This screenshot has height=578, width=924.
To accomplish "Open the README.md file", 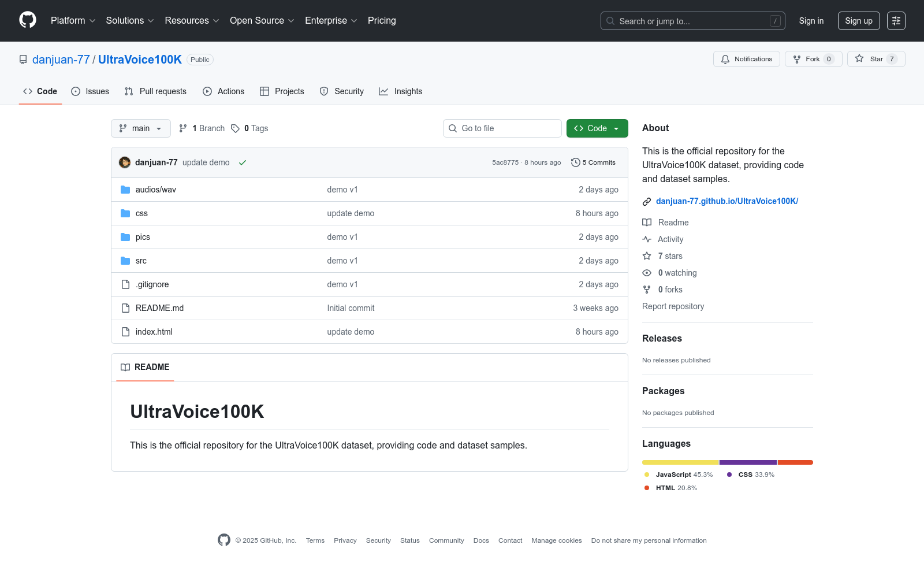I will click(159, 308).
